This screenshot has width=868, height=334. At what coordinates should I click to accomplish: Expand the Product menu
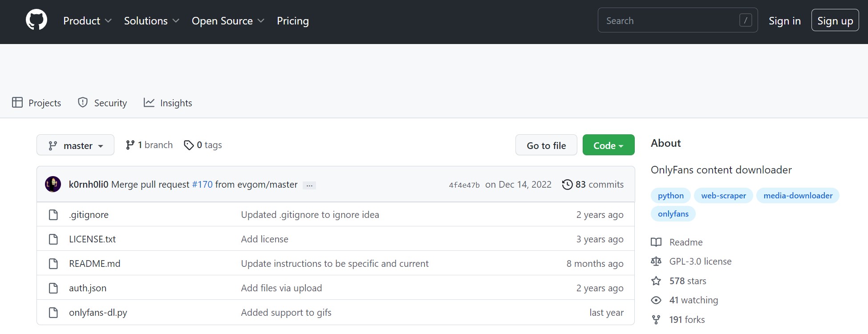click(x=87, y=21)
